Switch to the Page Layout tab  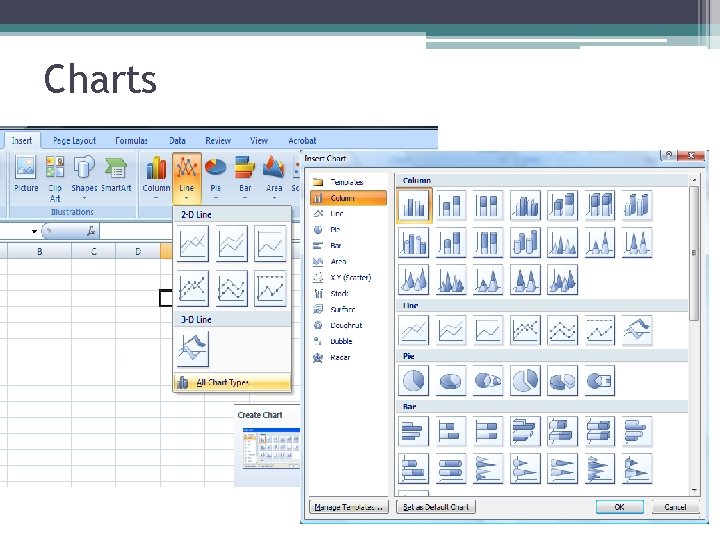[74, 141]
